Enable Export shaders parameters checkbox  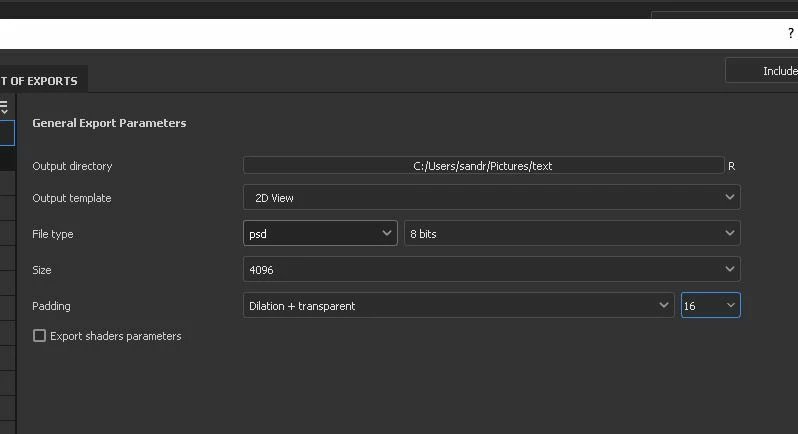coord(39,336)
